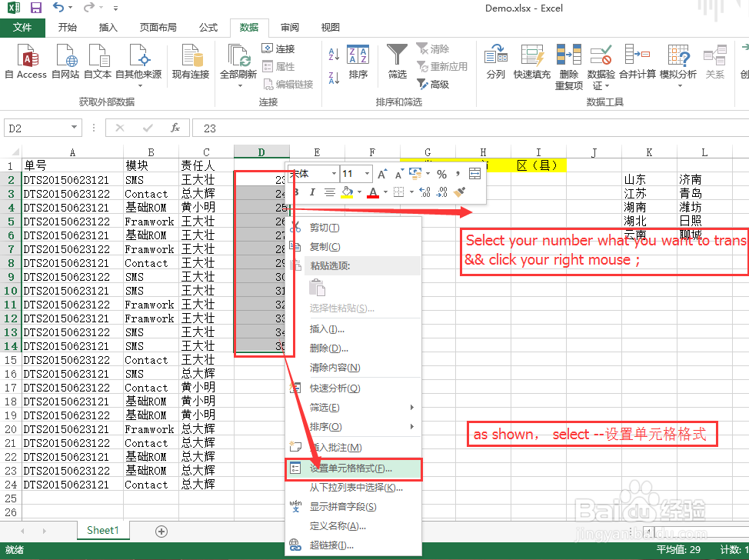Screen dimensions: 749x560
Task: Choose Clear Contents in context menu
Action: tap(354, 368)
